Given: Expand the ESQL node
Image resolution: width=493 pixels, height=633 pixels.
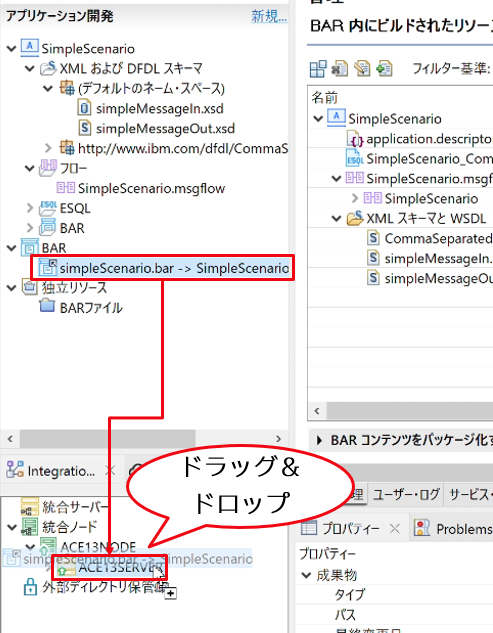Looking at the screenshot, I should pos(30,208).
